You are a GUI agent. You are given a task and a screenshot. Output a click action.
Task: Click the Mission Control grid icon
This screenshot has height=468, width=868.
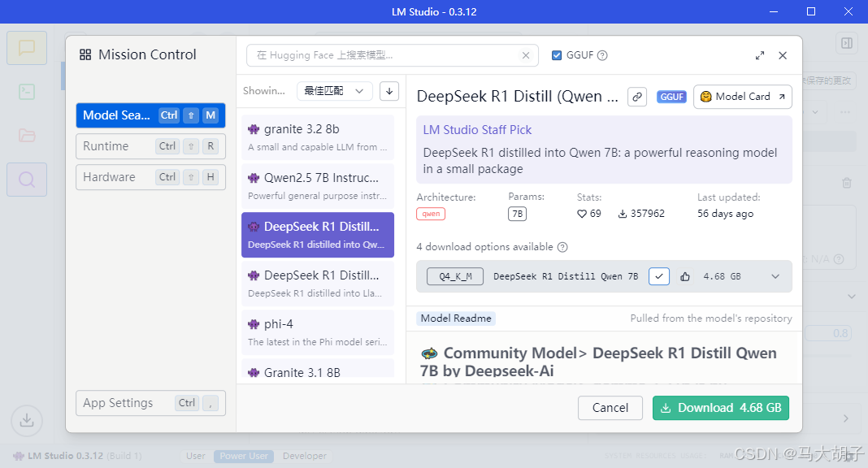pyautogui.click(x=85, y=54)
